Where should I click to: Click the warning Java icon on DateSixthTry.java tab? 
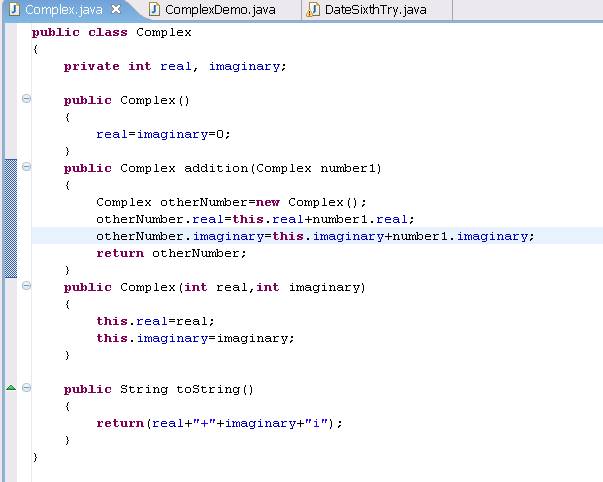[x=313, y=10]
